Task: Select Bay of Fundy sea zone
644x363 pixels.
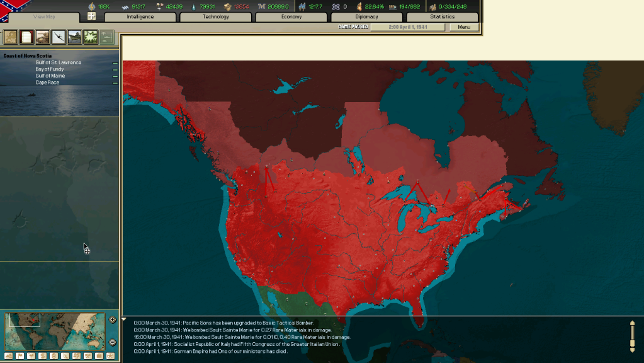Action: point(49,69)
